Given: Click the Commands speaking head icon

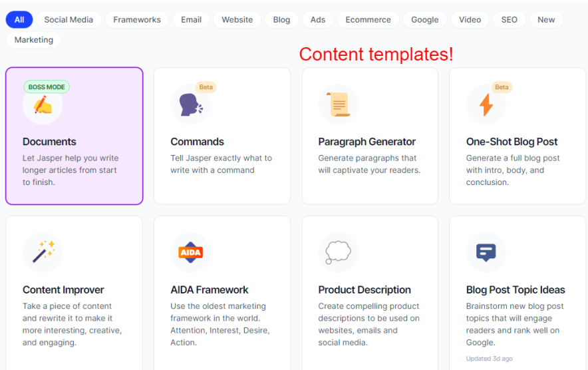Looking at the screenshot, I should pyautogui.click(x=191, y=105).
